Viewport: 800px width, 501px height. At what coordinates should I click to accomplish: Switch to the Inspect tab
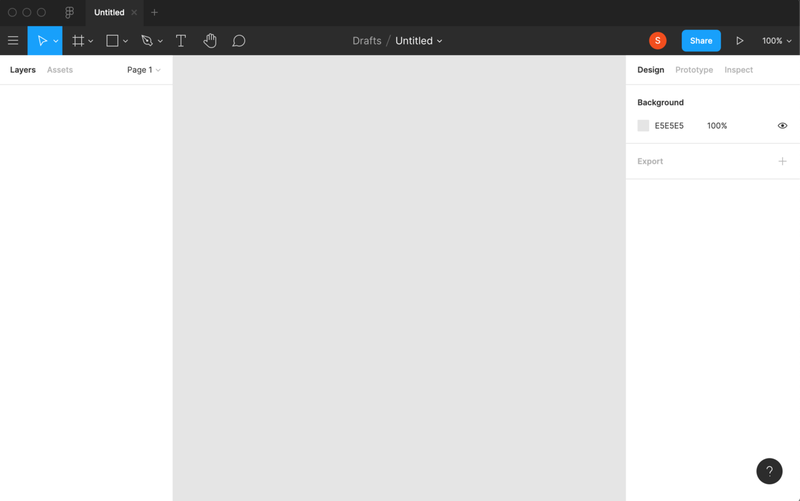738,70
